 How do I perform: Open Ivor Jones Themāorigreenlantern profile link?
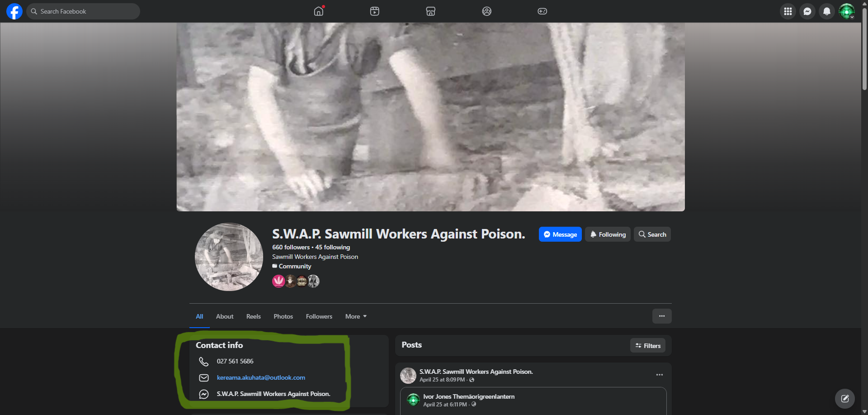coord(469,396)
